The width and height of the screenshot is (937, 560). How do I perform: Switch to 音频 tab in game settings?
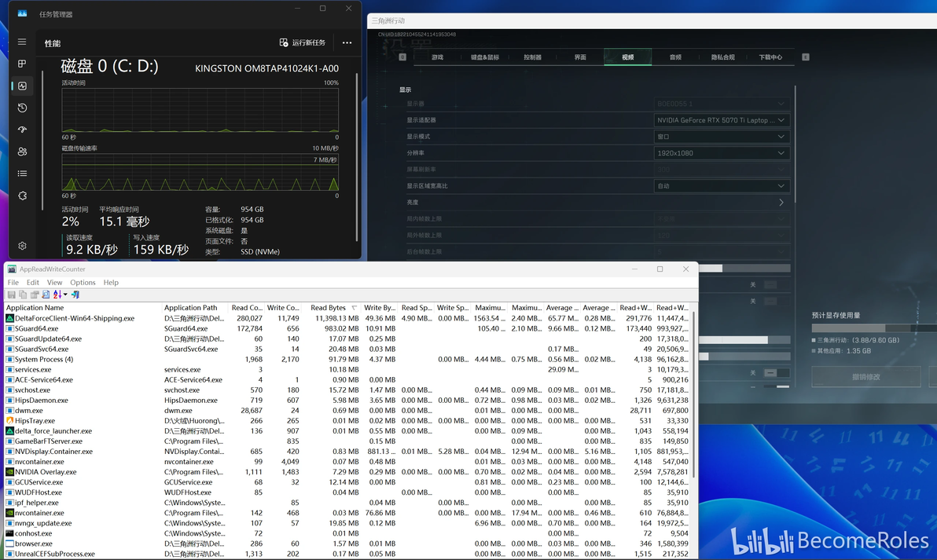point(675,57)
